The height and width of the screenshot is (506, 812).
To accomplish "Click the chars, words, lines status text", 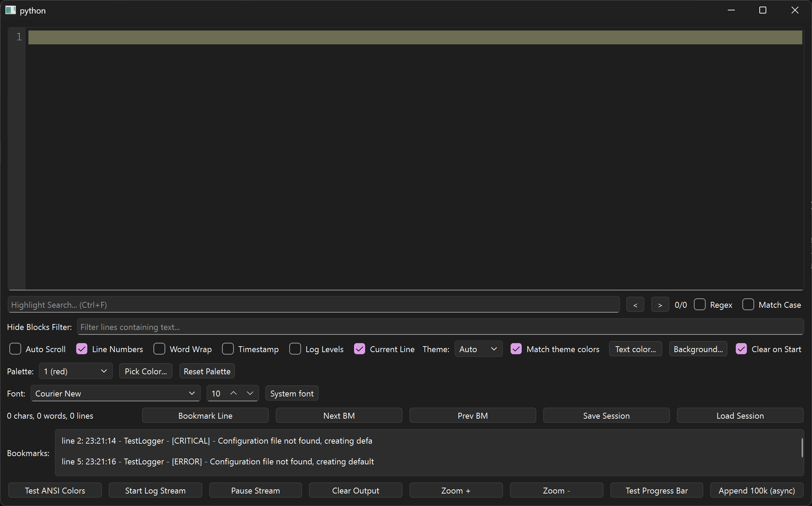I will tap(50, 416).
